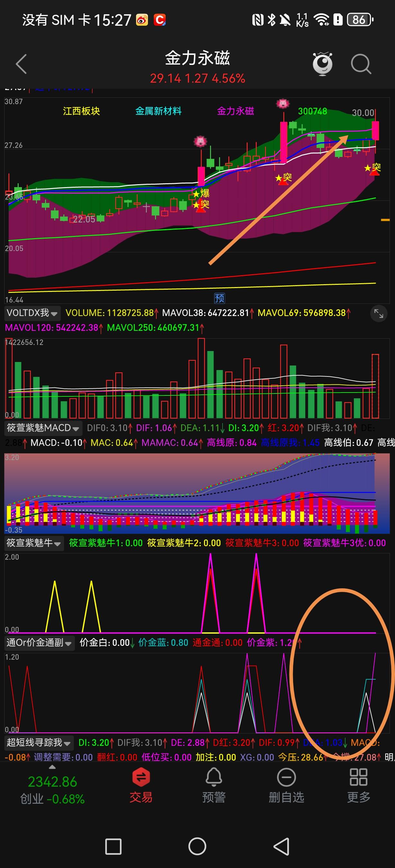The height and width of the screenshot is (868, 395).
Task: Open 筱宣紫魅牛 indicator dropdown
Action: click(34, 543)
